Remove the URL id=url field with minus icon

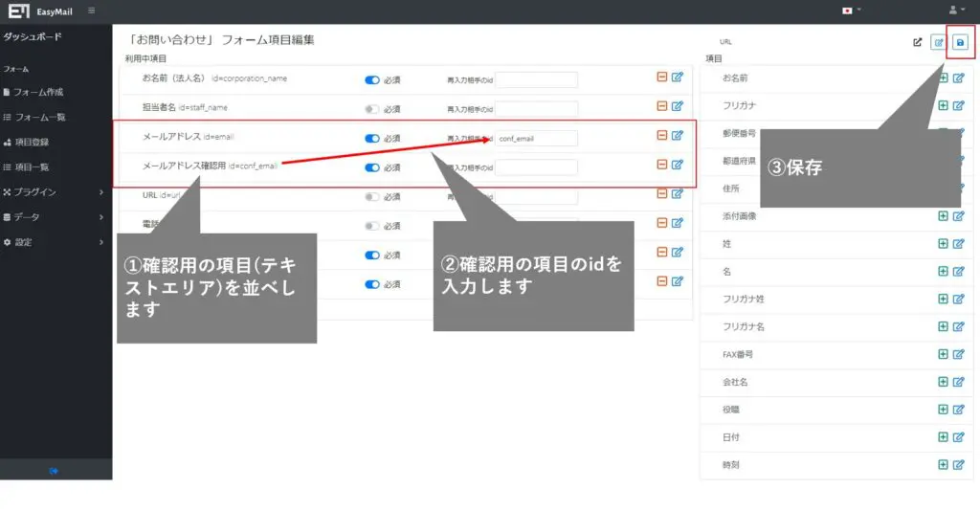pyautogui.click(x=662, y=193)
